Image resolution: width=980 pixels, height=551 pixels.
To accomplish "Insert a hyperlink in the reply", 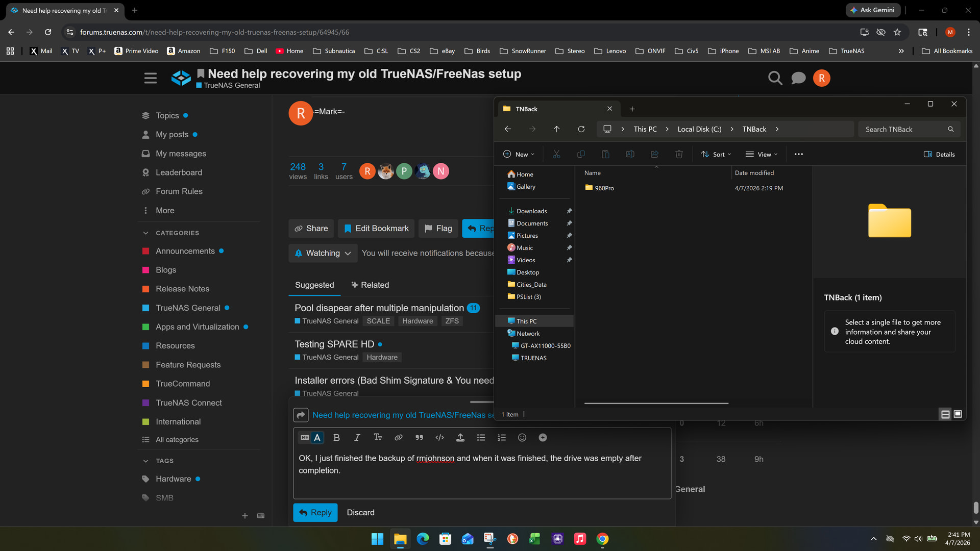I will 399,437.
